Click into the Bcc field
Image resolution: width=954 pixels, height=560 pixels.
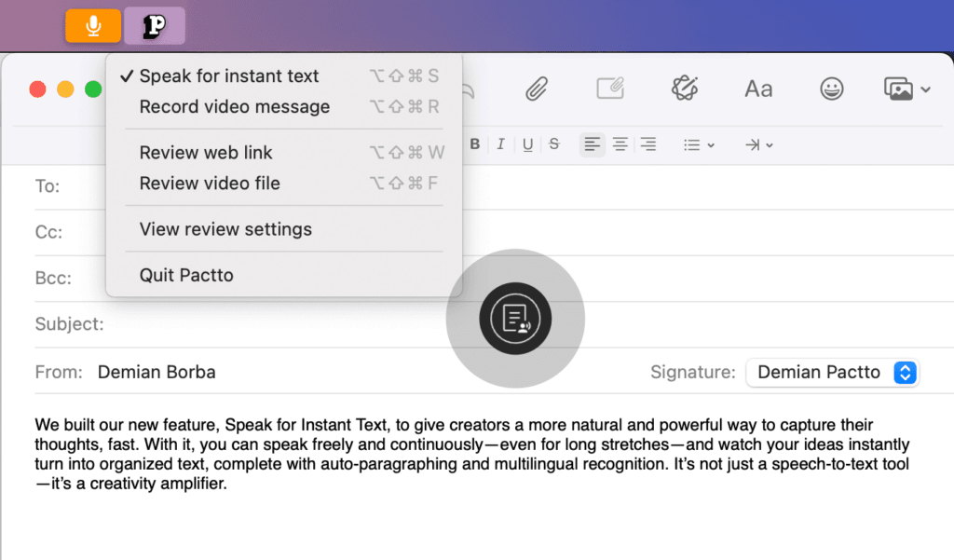[x=494, y=279]
